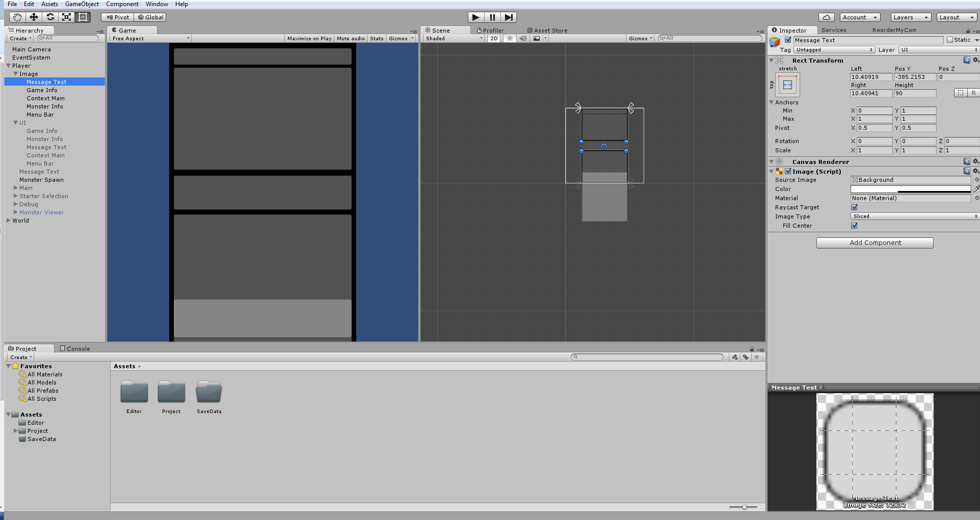Toggle the Global handle rotation button

click(x=151, y=17)
